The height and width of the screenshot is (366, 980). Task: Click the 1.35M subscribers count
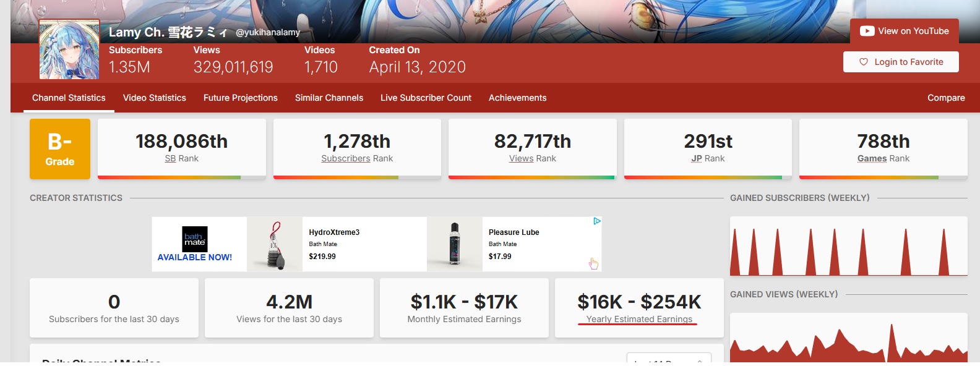click(x=129, y=67)
